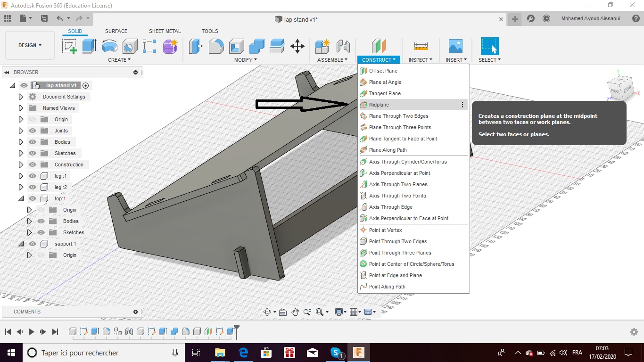Expand the Document Settings node
Screen dimensions: 644x362
point(21,97)
